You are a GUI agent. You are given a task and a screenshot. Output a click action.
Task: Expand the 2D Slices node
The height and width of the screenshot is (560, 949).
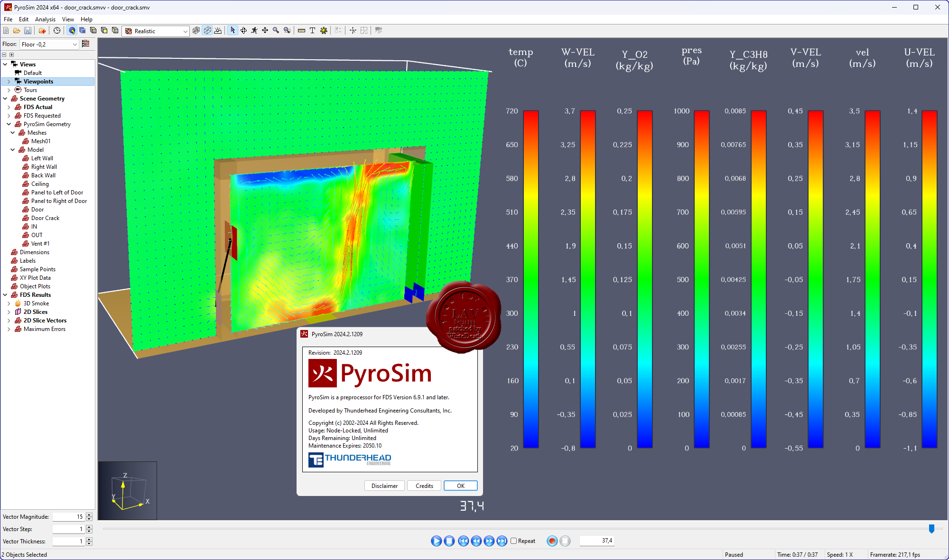point(9,312)
